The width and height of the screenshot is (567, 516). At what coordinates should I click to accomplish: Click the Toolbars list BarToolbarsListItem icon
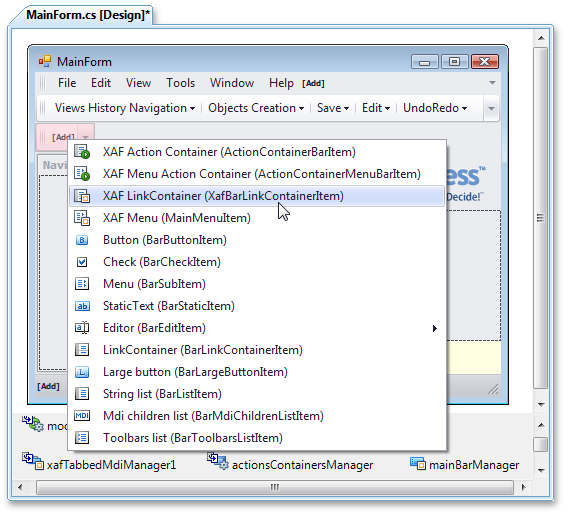pyautogui.click(x=82, y=438)
